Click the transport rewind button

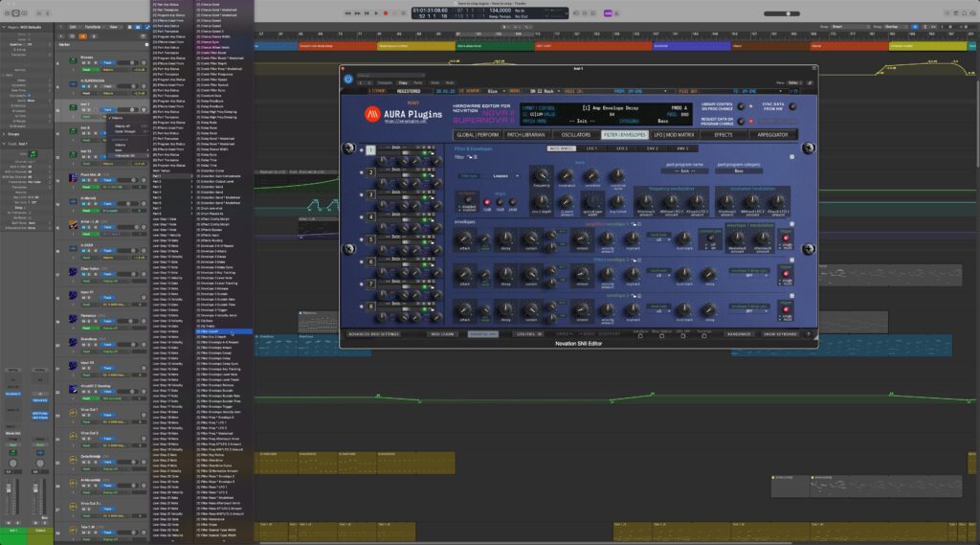pos(348,13)
